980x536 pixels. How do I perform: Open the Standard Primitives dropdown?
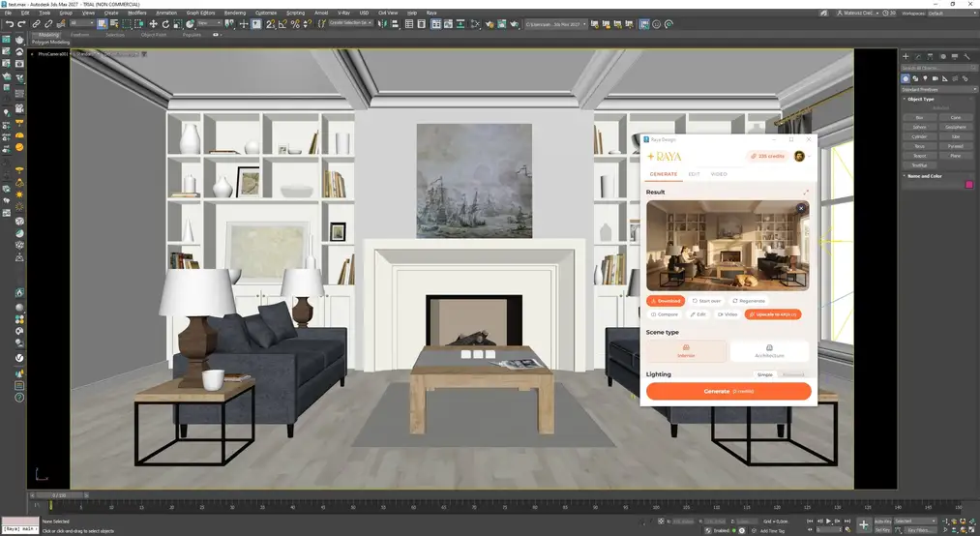point(938,89)
